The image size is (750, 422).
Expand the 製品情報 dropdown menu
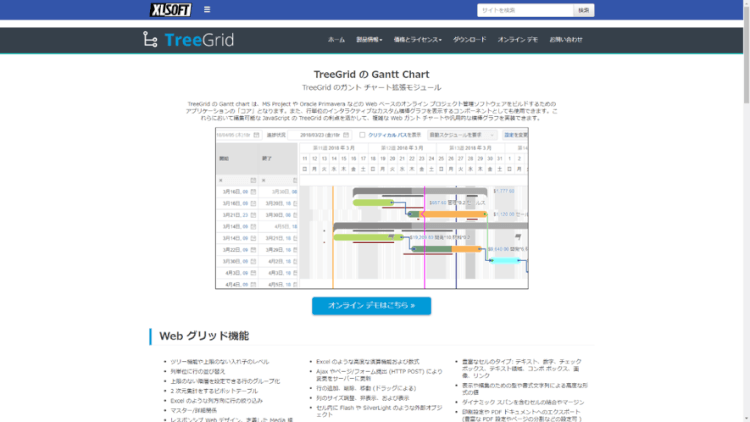tap(369, 40)
